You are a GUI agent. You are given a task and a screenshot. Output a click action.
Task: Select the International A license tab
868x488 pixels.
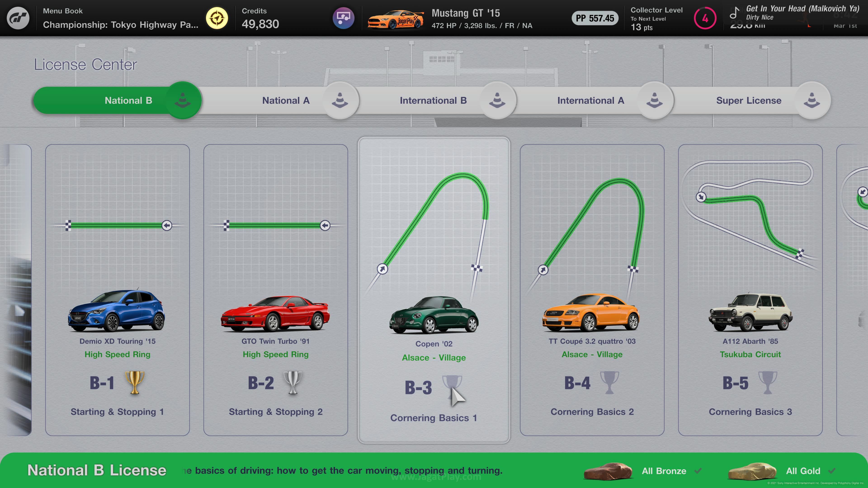tap(590, 100)
